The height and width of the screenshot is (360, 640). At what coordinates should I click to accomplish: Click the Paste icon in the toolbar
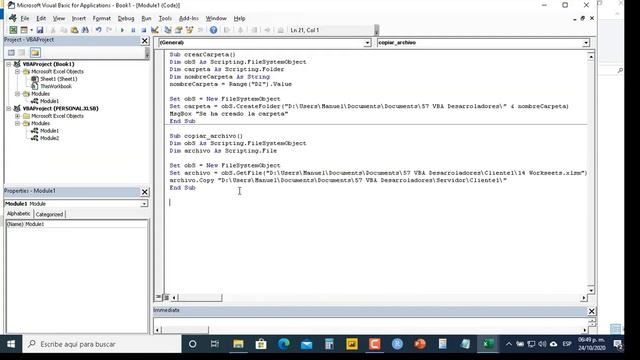[x=74, y=30]
